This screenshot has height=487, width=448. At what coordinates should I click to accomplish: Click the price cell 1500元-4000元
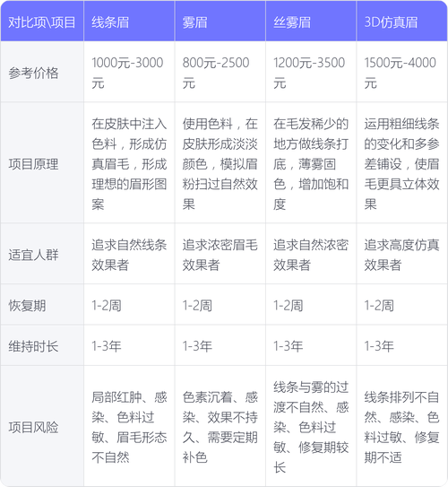click(x=402, y=72)
